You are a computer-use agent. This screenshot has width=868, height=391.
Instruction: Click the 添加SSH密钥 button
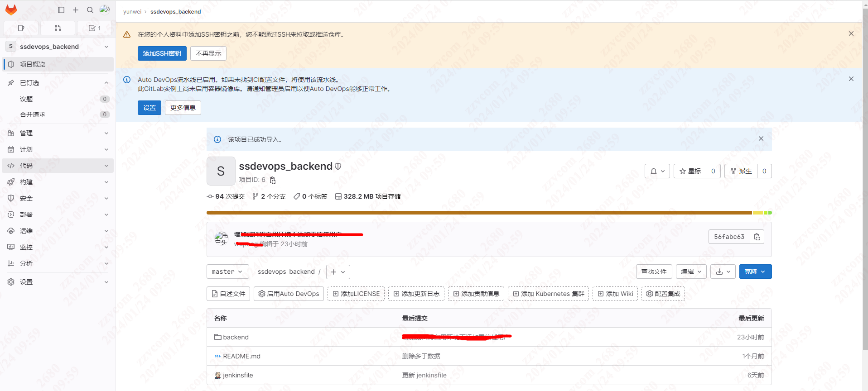click(162, 53)
